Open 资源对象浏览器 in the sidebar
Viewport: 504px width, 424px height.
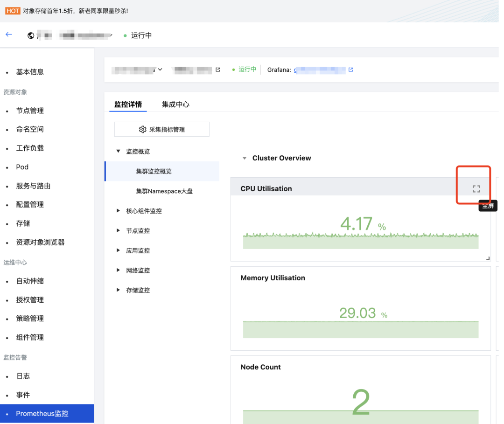pos(41,243)
